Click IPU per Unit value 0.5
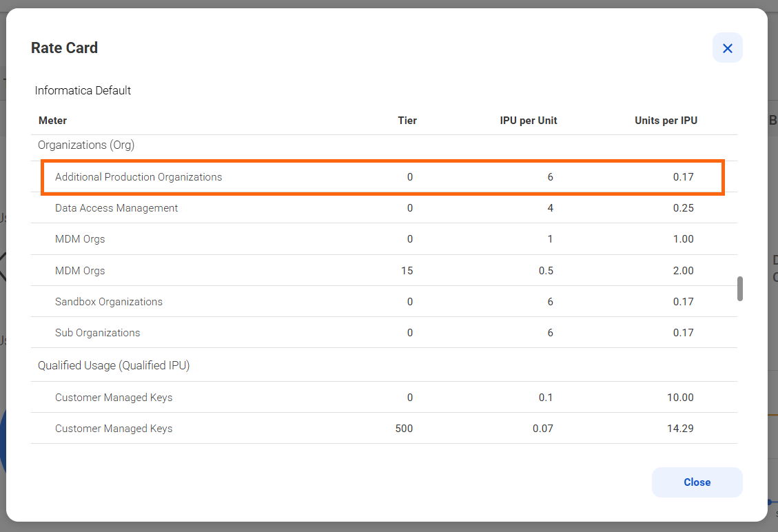 pyautogui.click(x=546, y=270)
